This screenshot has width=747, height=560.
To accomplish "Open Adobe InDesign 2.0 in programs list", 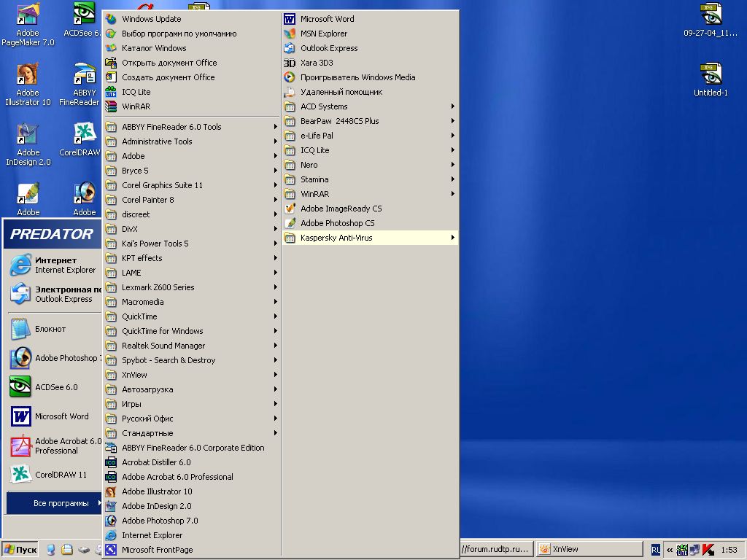I will pyautogui.click(x=192, y=506).
